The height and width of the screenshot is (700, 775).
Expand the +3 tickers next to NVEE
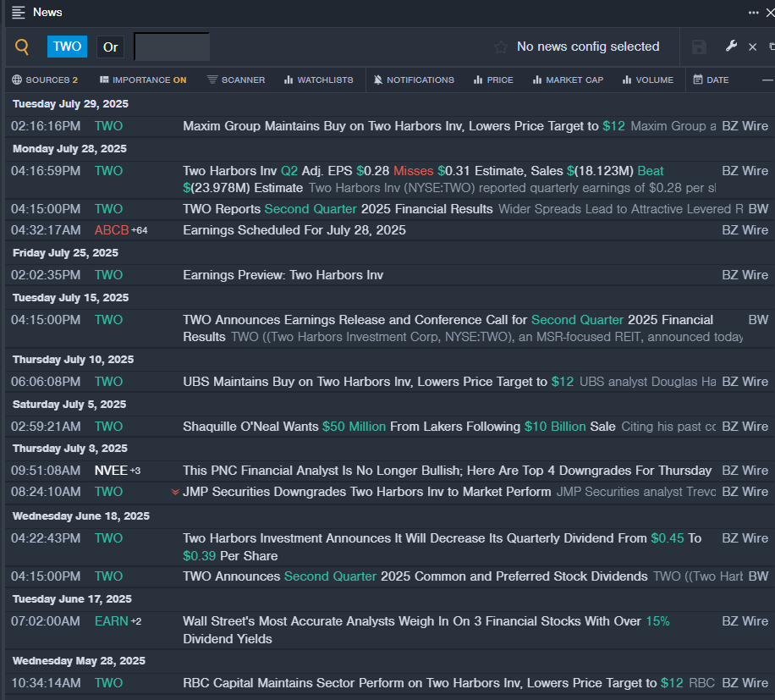point(135,471)
